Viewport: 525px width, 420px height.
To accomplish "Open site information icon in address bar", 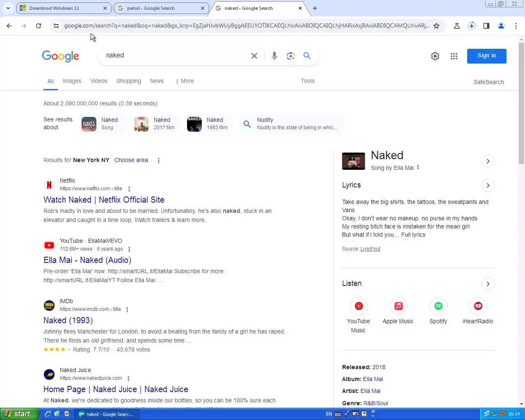I will click(56, 26).
